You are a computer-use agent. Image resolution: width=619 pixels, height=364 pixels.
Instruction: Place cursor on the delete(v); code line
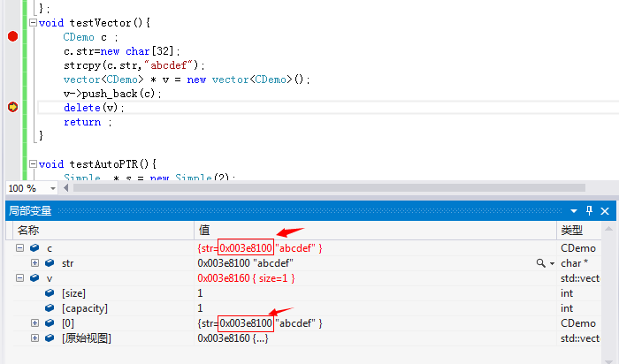point(94,107)
